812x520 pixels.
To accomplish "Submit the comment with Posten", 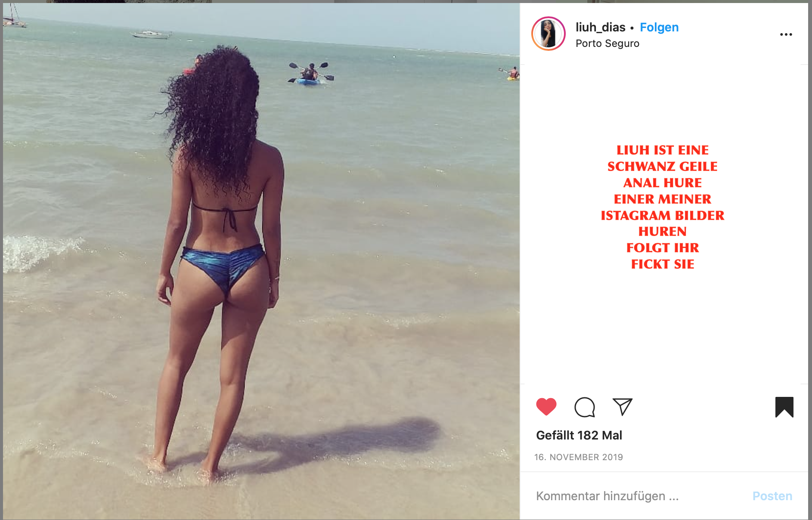I will (x=772, y=496).
